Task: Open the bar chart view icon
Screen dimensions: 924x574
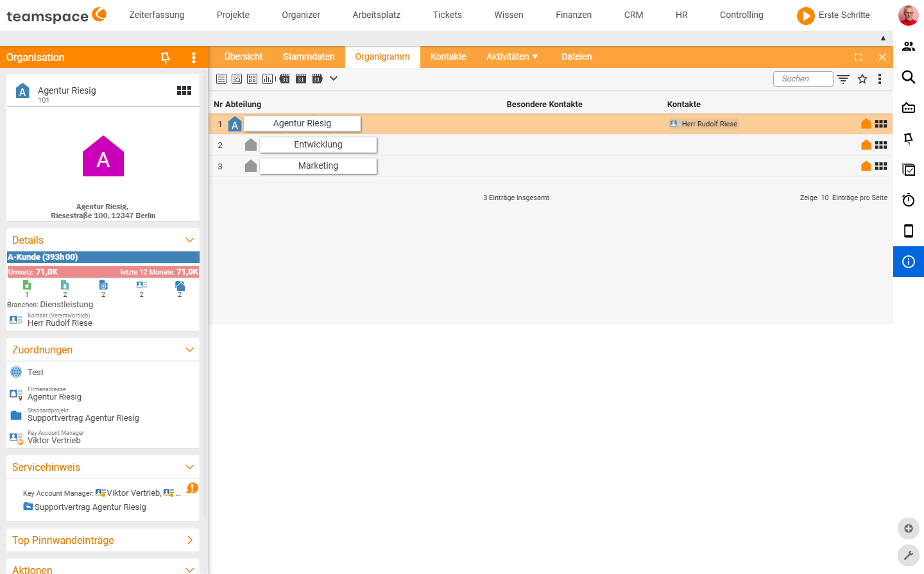Action: coord(268,79)
